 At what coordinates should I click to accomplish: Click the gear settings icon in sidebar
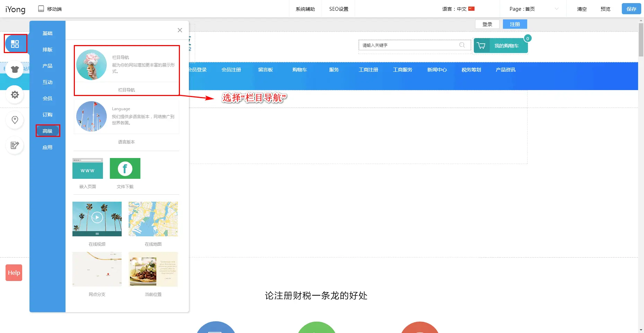pyautogui.click(x=15, y=95)
